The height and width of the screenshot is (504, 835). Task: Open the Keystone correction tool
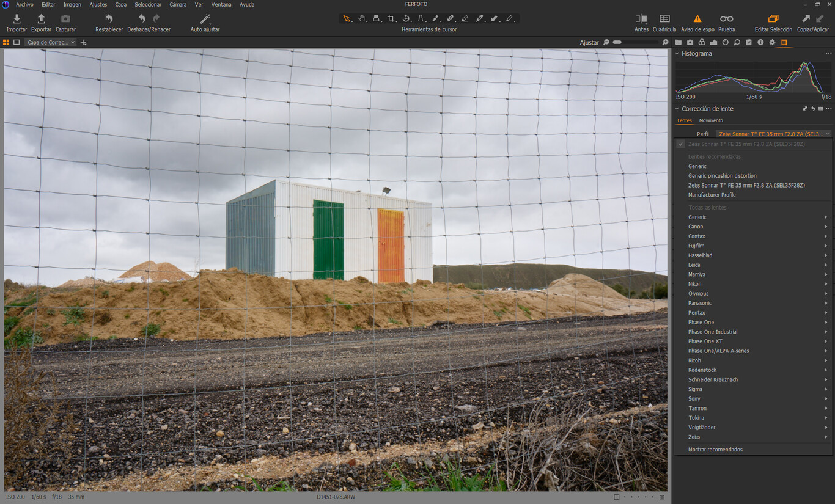point(422,18)
